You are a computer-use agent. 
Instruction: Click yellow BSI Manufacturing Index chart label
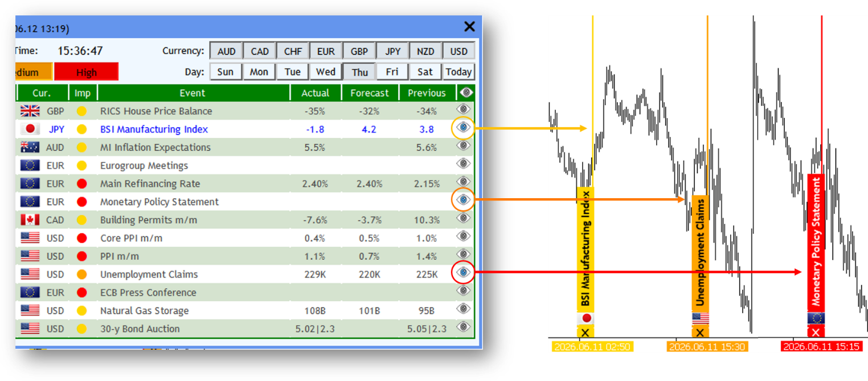[585, 249]
